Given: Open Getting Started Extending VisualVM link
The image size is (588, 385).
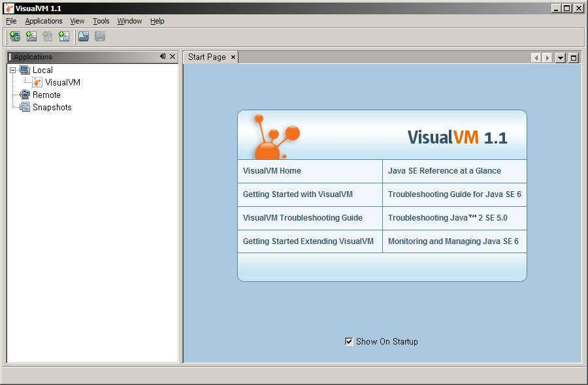Looking at the screenshot, I should (x=308, y=241).
